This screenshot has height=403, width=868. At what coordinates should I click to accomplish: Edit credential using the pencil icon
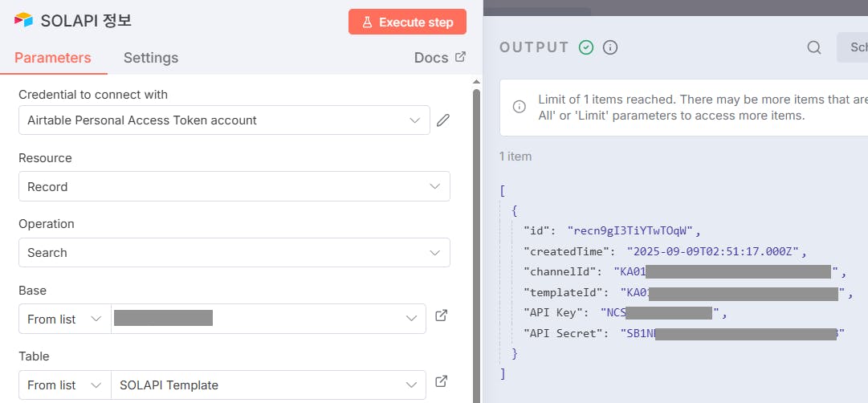pos(443,120)
